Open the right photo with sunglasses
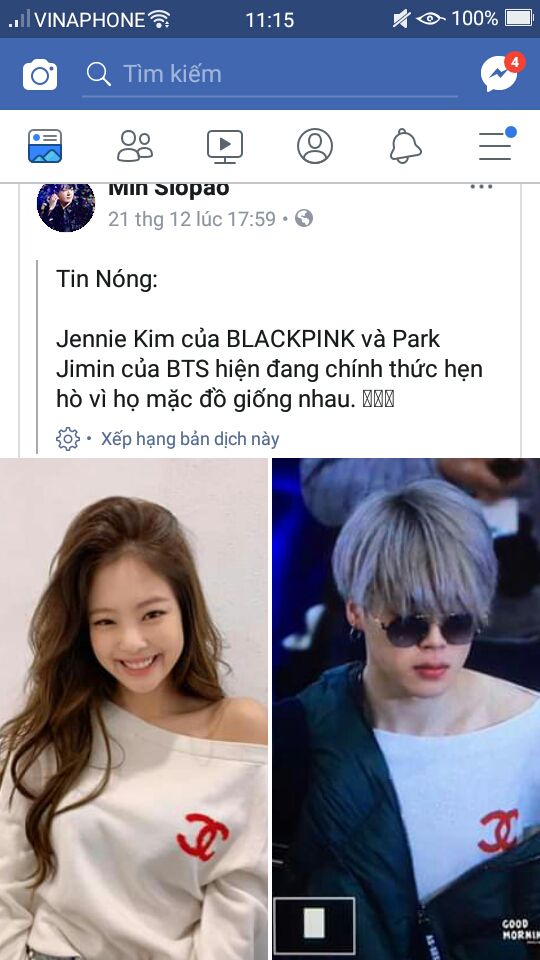 (407, 709)
